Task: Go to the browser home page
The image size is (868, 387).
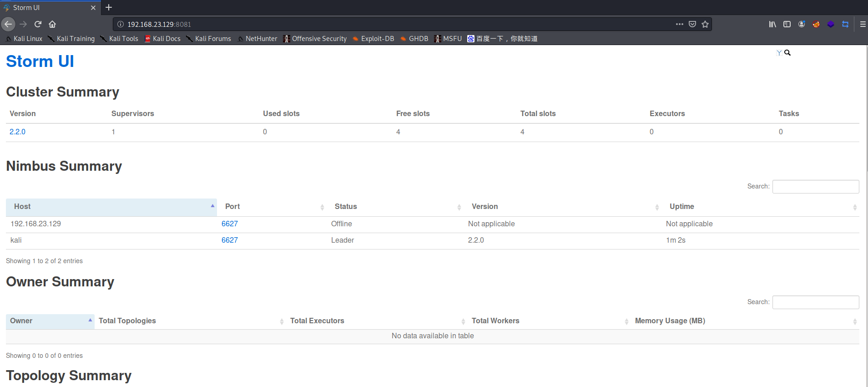Action: (x=52, y=24)
